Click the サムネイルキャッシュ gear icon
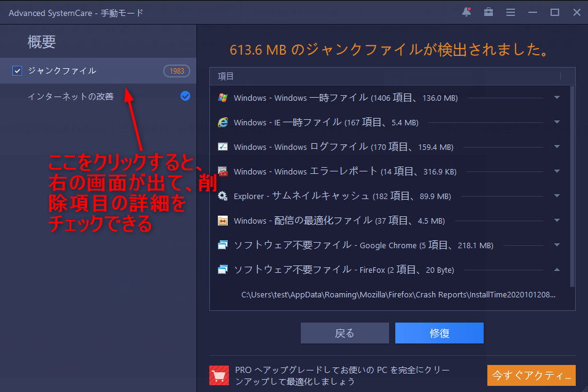The height and width of the screenshot is (392, 588). click(223, 196)
